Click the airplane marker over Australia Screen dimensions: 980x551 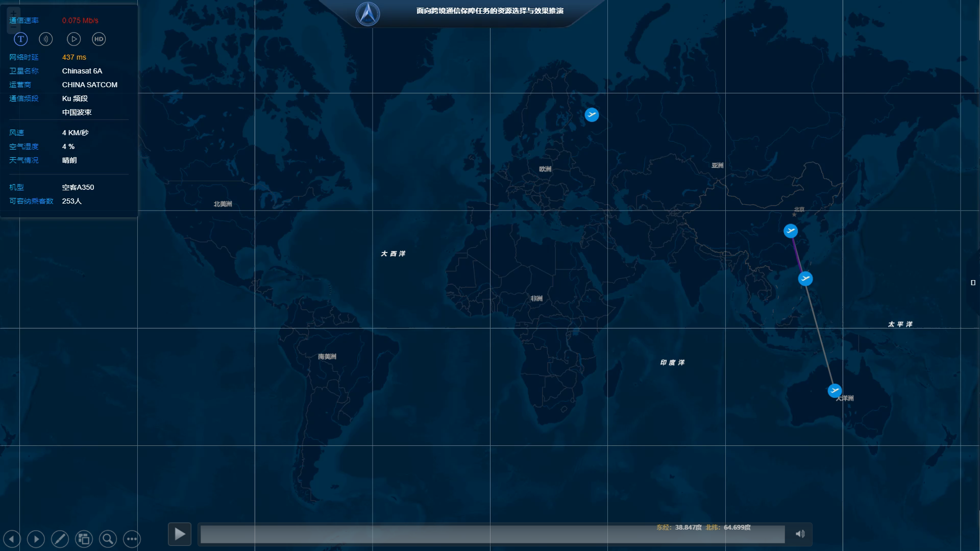835,391
